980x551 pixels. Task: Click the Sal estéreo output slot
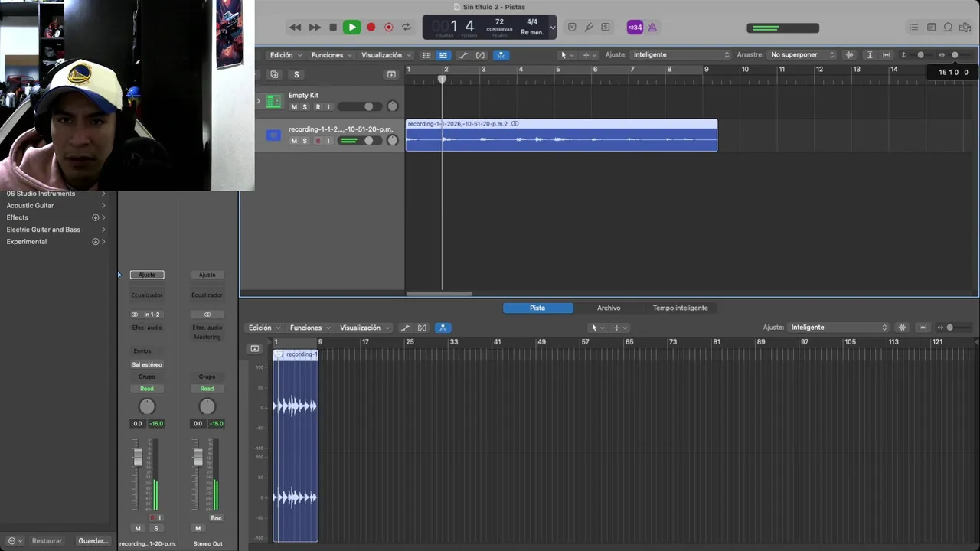147,365
